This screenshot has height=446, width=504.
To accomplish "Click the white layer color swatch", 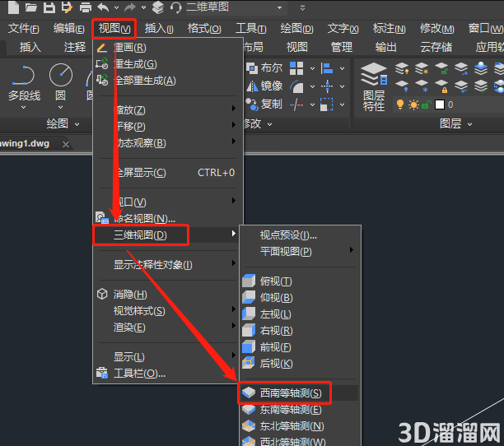I will (440, 105).
